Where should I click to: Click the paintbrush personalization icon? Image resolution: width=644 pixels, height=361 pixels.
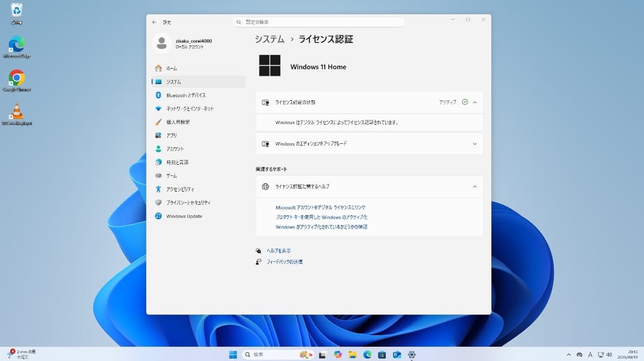point(158,122)
